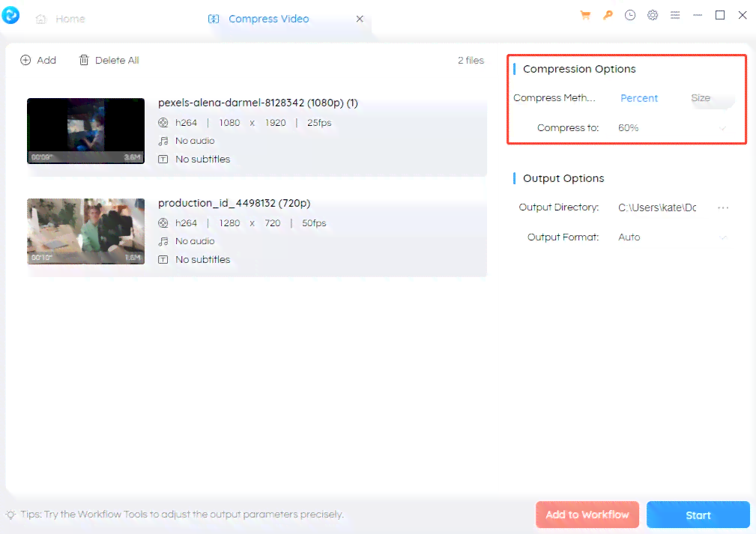Click the 50fps value of production_id video

tap(314, 223)
